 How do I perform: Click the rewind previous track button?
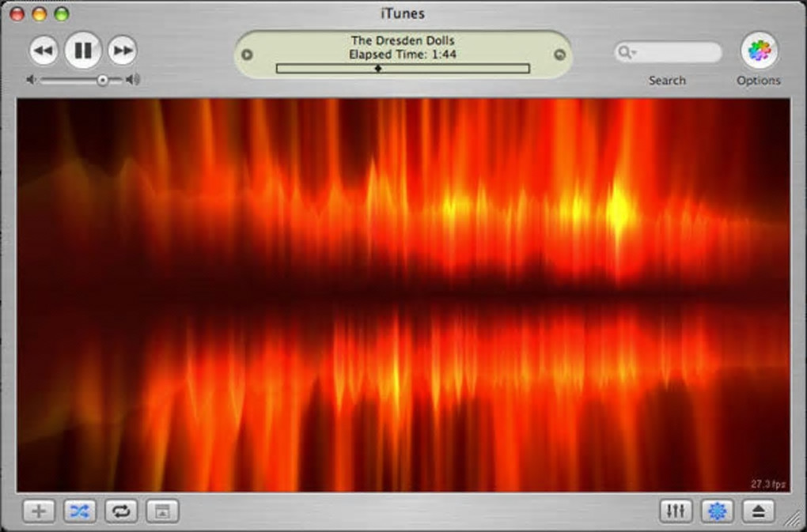click(44, 51)
